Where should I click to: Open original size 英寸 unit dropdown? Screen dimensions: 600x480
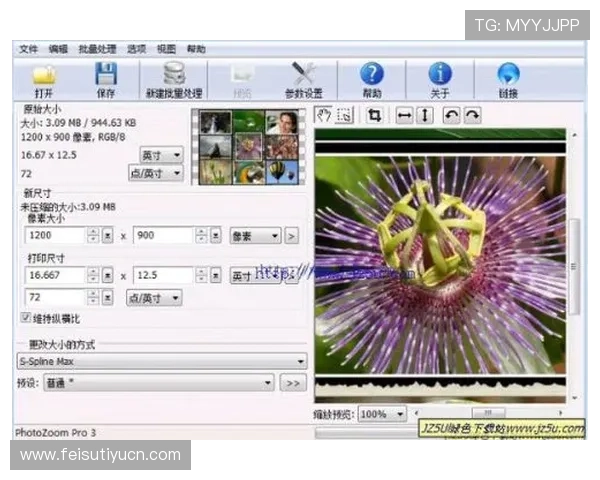click(x=161, y=155)
